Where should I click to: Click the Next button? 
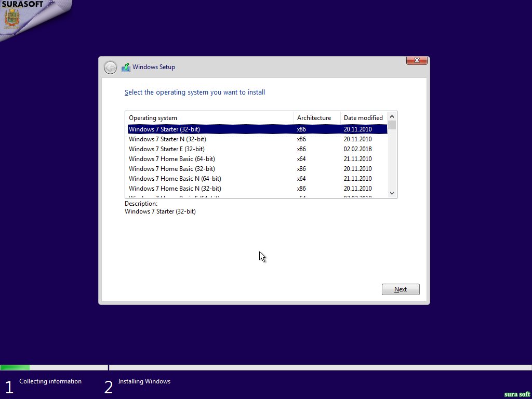(401, 289)
